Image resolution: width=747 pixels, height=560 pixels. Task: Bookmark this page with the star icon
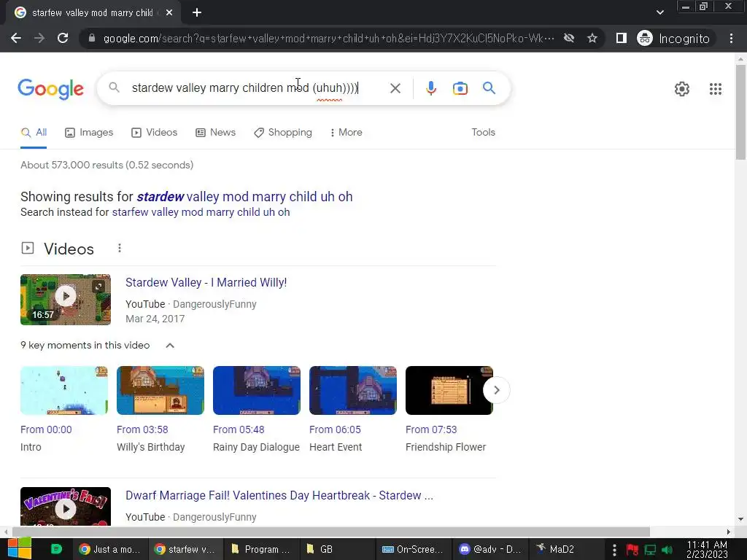tap(592, 38)
